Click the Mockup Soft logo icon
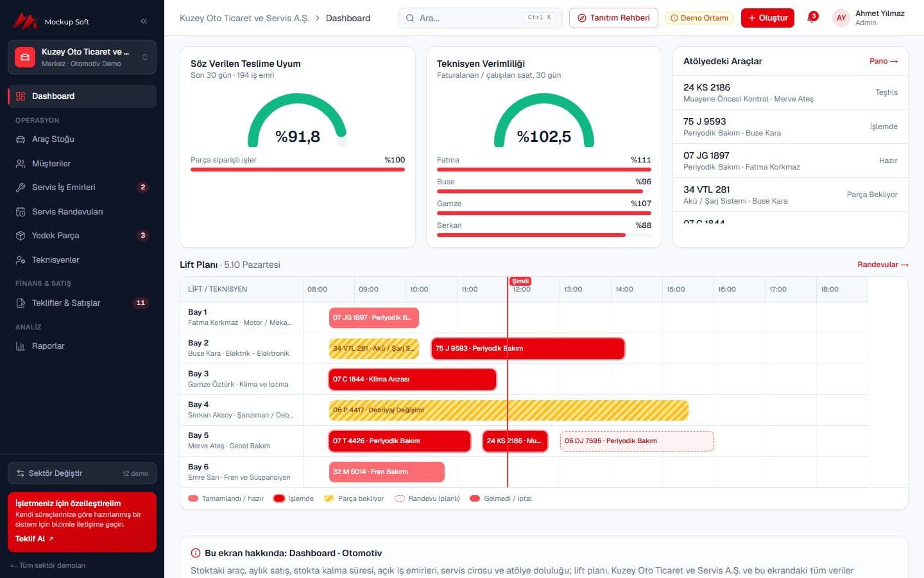Viewport: 924px width, 578px height. click(x=26, y=21)
